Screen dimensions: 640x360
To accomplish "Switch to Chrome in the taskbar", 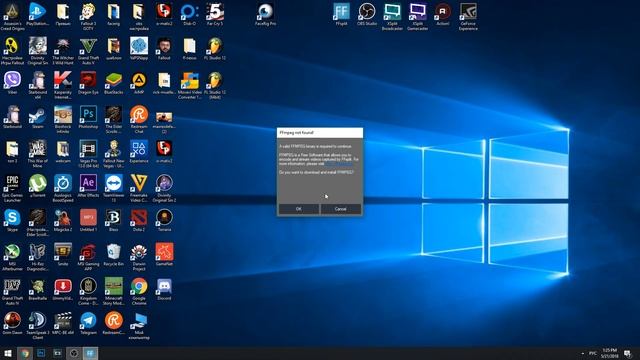I will [25, 353].
